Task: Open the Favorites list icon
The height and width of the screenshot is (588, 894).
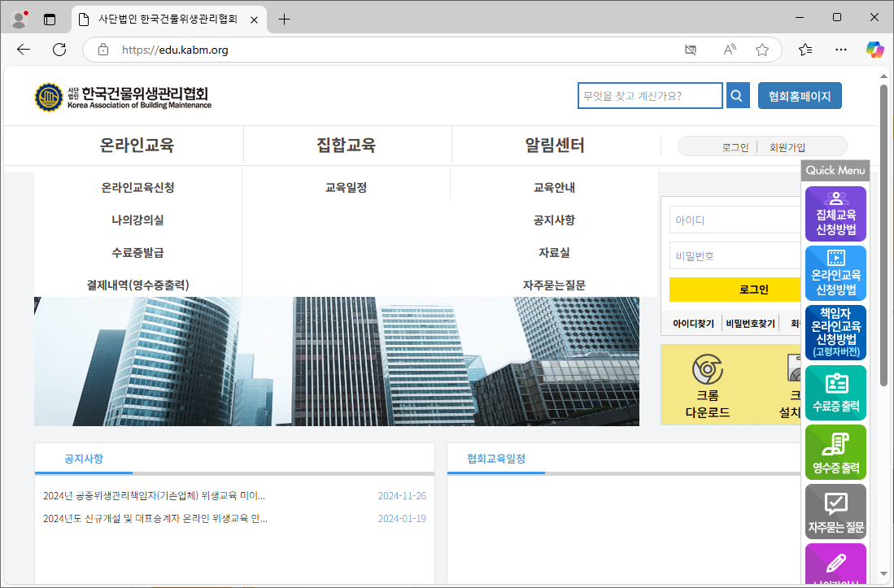Action: 805,50
